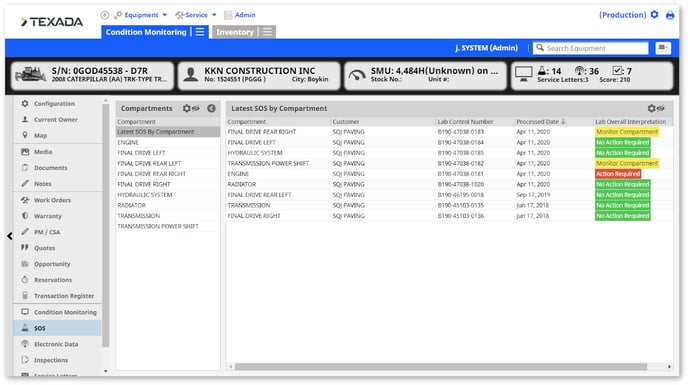Expand the Equipment dropdown menu
Screen dimensions: 688x385
point(141,15)
